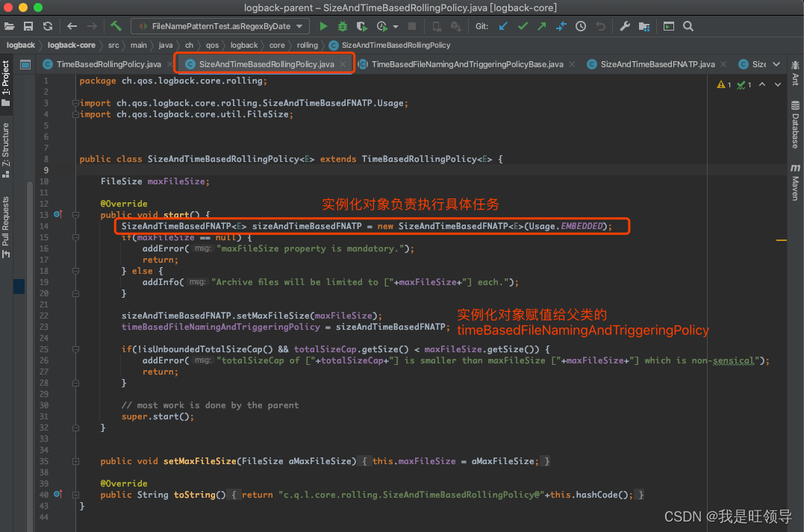
Task: Click the project view toggle icon beside tabs
Action: pyautogui.click(x=25, y=64)
